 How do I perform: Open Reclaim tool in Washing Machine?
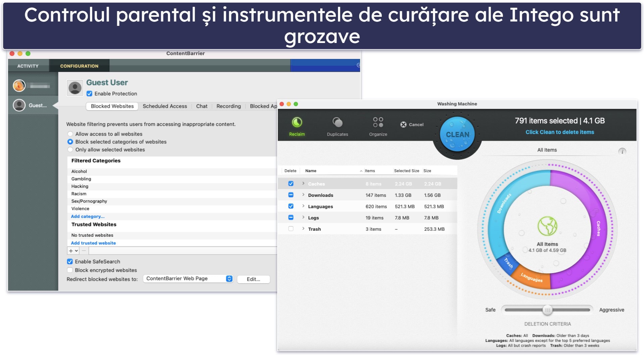coord(297,127)
